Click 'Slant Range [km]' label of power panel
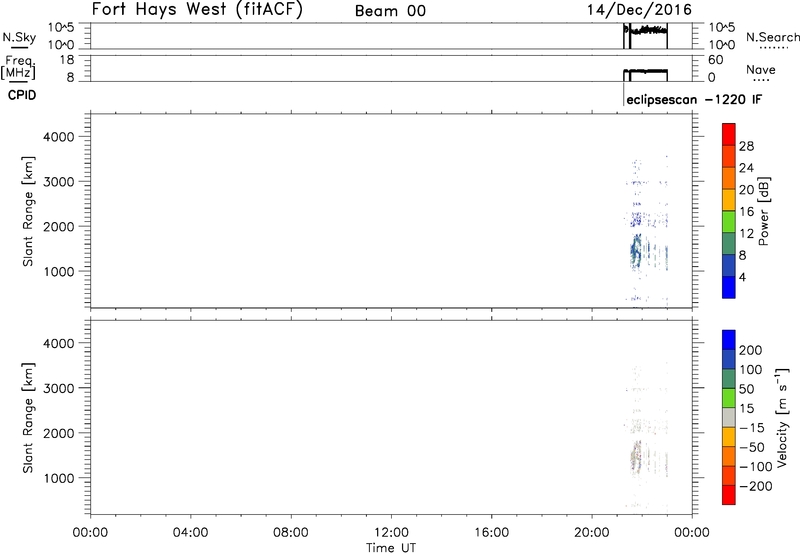Screen dimensions: 800x554 28,211
